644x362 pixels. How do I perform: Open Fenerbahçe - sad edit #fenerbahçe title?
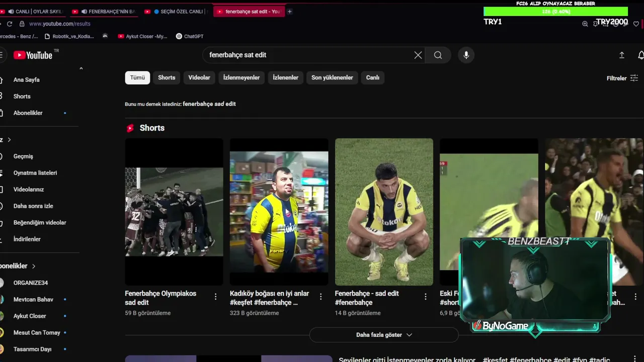[x=367, y=298]
